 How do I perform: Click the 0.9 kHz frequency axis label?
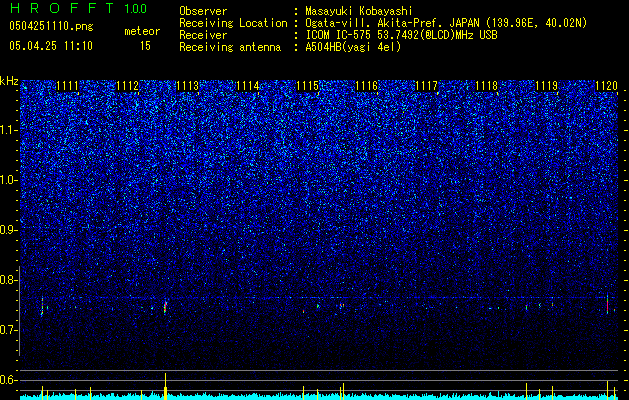point(9,230)
